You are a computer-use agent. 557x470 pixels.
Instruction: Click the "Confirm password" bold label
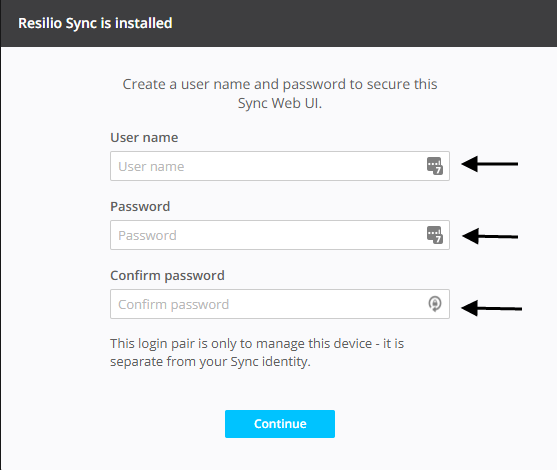(167, 276)
